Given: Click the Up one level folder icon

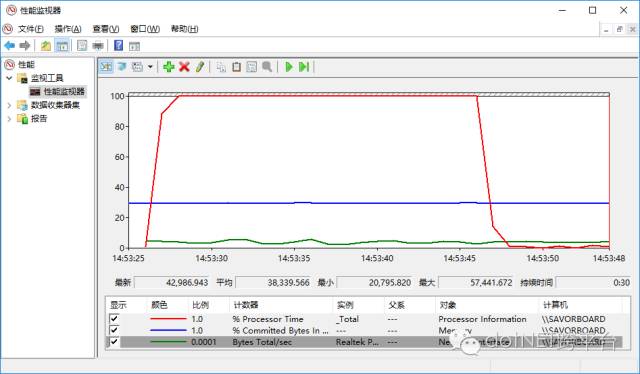Looking at the screenshot, I should pos(46,46).
